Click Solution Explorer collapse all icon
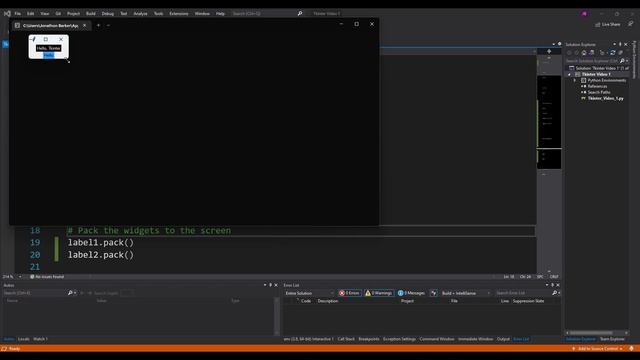This screenshot has width=640, height=360. (x=621, y=53)
